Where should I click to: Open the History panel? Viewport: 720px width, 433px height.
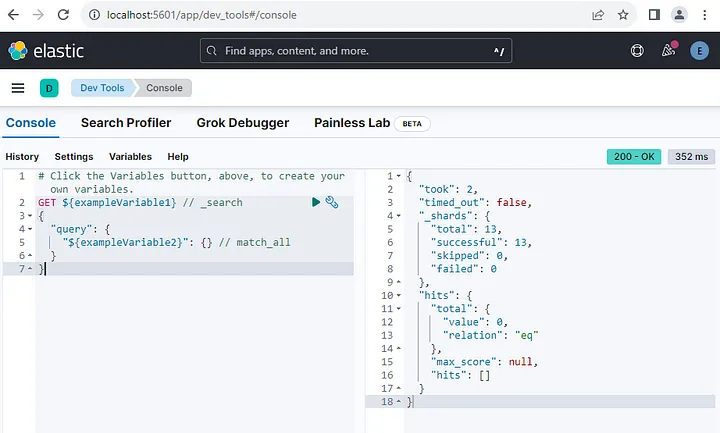click(x=22, y=157)
